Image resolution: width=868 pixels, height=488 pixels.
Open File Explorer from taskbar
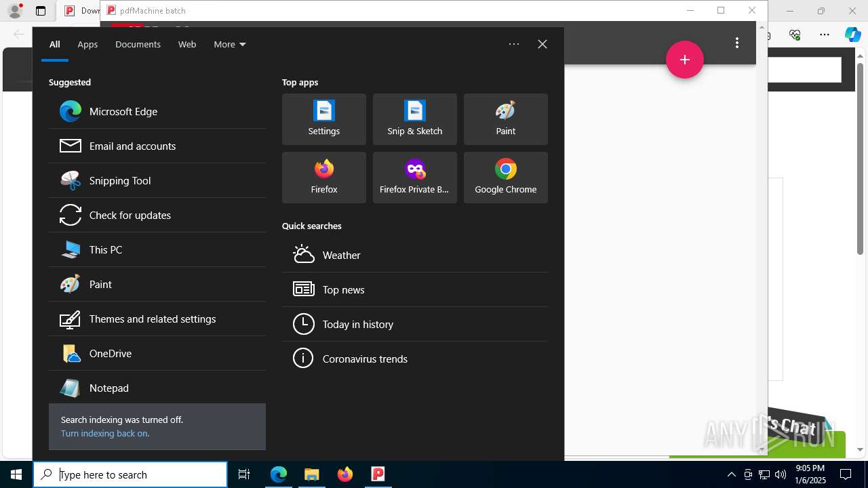(312, 474)
